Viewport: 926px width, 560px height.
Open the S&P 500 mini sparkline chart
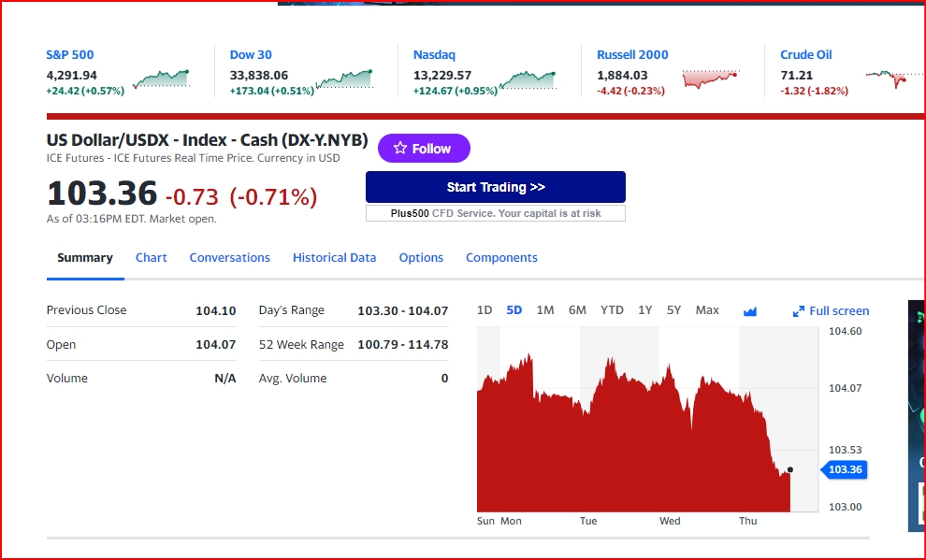point(161,79)
